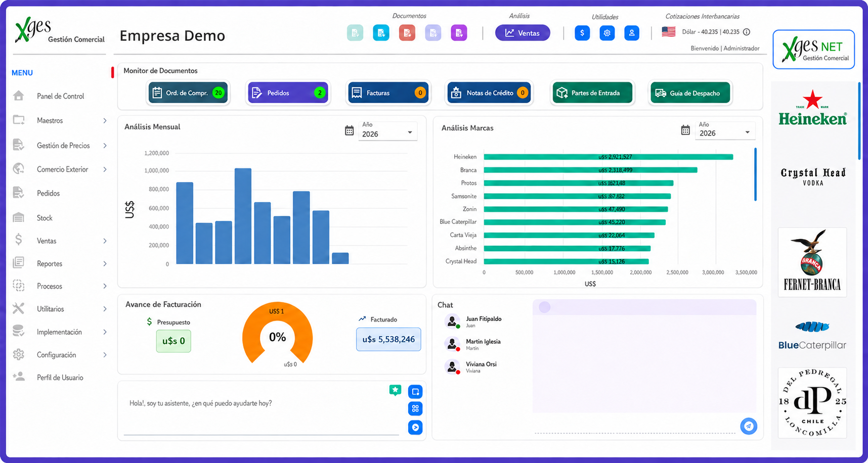868x463 pixels.
Task: Click the purple document icon under Documentos
Action: tap(459, 33)
